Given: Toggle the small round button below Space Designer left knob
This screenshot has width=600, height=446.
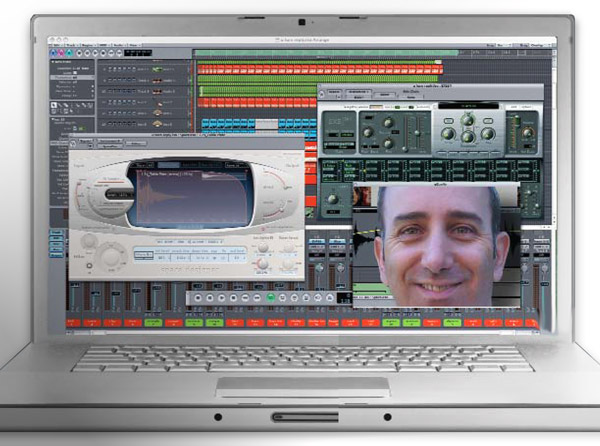Looking at the screenshot, I should [89, 265].
